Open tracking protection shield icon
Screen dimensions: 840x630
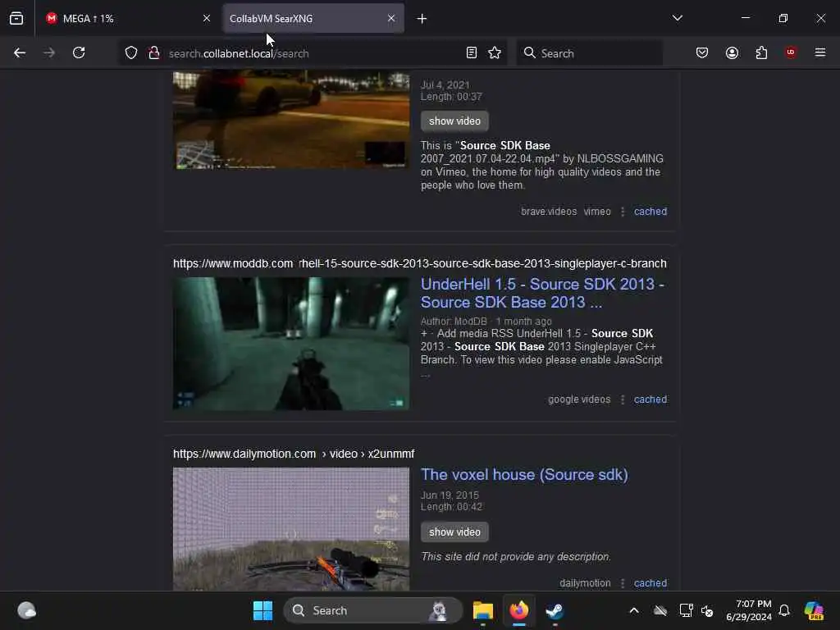[x=131, y=52]
